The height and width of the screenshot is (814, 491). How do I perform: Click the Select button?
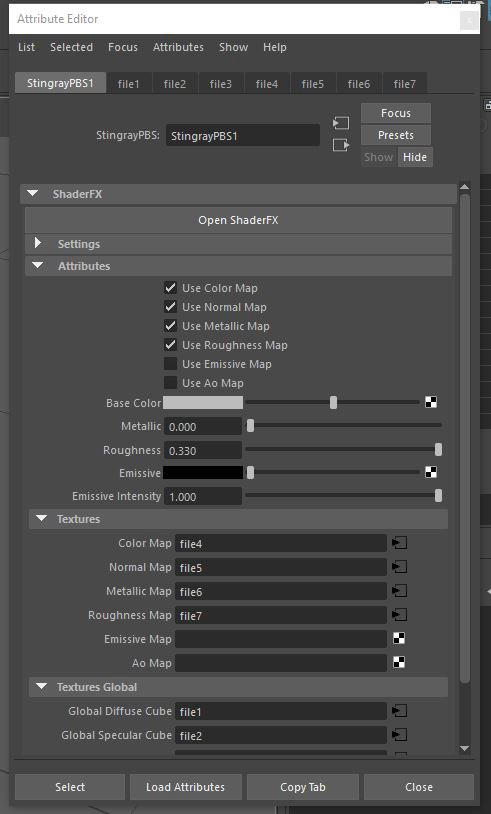(x=70, y=787)
